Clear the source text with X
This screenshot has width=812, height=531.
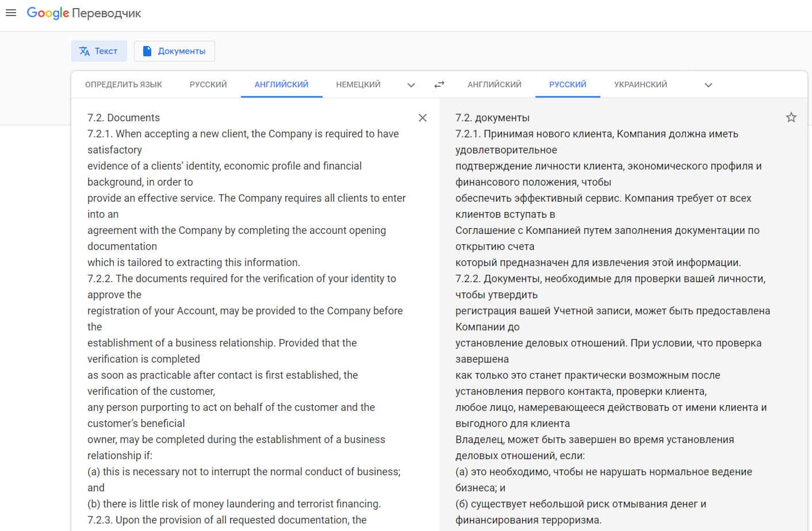click(x=423, y=118)
